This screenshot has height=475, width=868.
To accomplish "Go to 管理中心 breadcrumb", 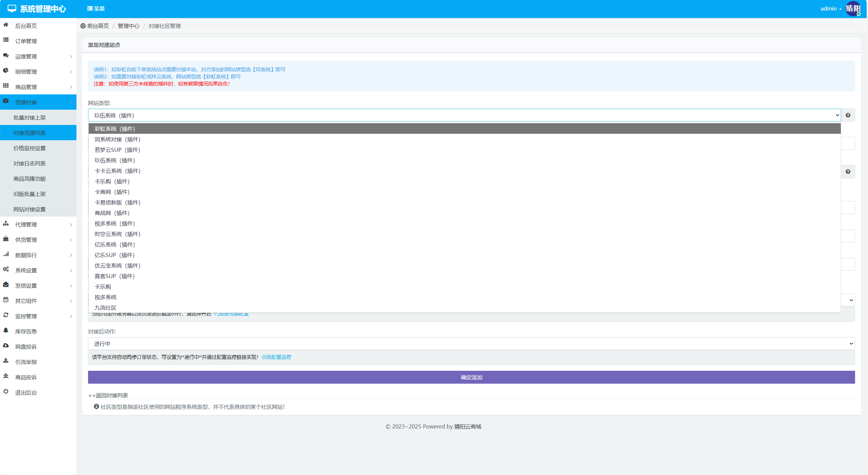I will coord(128,26).
